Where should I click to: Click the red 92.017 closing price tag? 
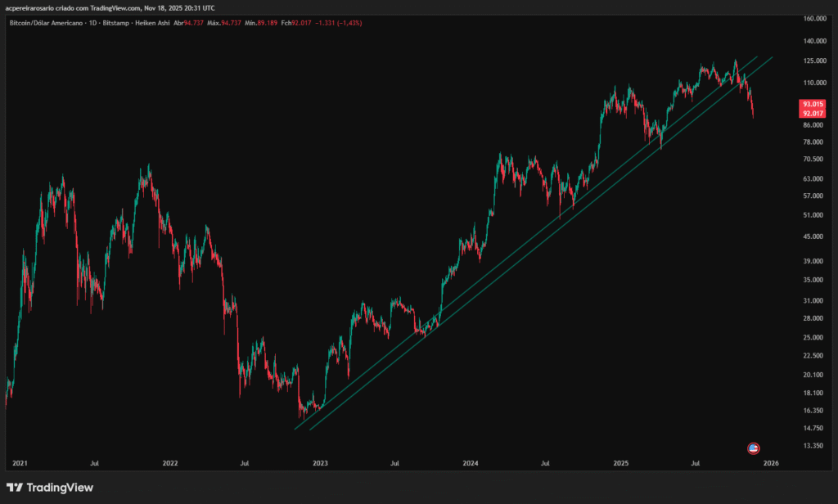tap(813, 114)
